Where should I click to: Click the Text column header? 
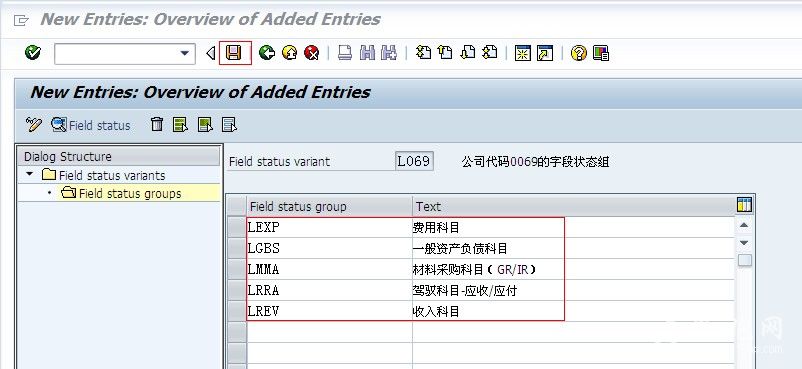pyautogui.click(x=574, y=207)
